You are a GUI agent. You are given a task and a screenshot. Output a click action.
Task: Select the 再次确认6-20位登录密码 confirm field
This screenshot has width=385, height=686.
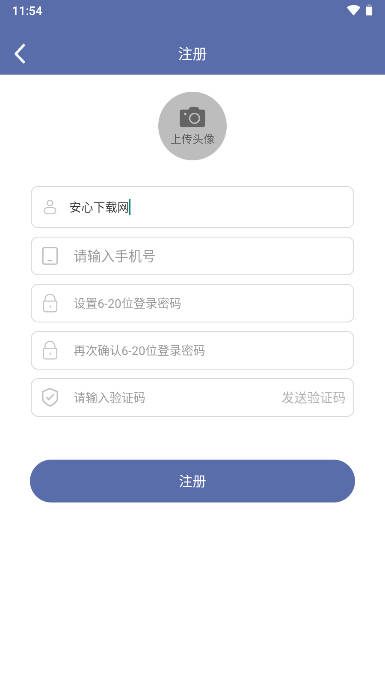click(192, 350)
